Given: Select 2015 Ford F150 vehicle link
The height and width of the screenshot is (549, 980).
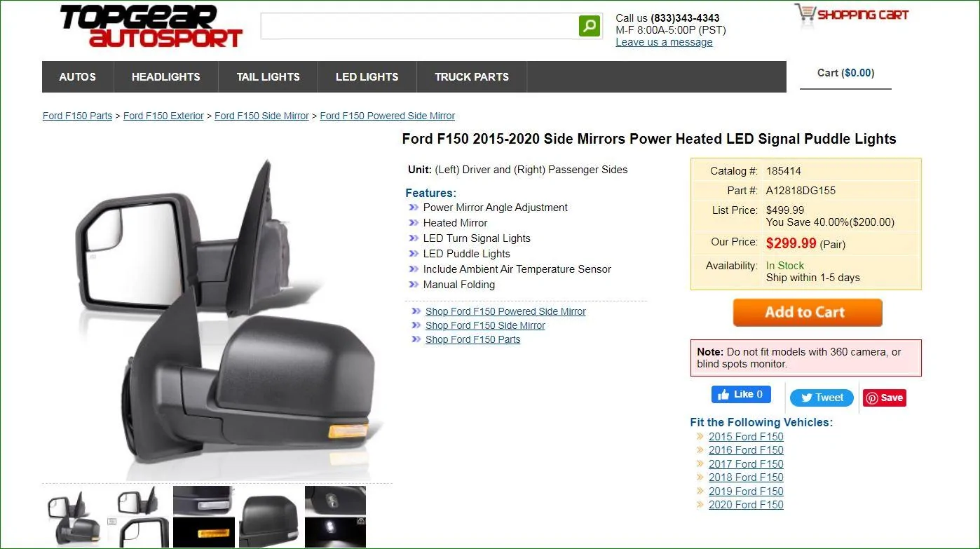Looking at the screenshot, I should coord(746,436).
